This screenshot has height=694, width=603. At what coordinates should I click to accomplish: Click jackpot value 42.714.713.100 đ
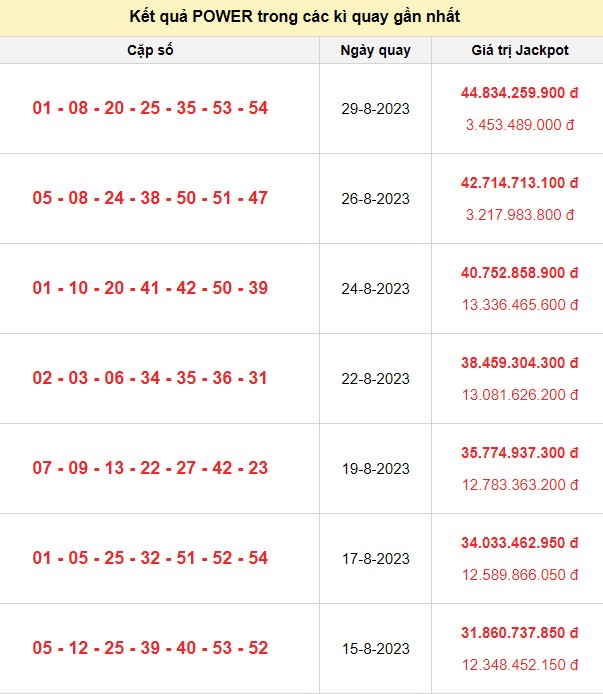520,183
